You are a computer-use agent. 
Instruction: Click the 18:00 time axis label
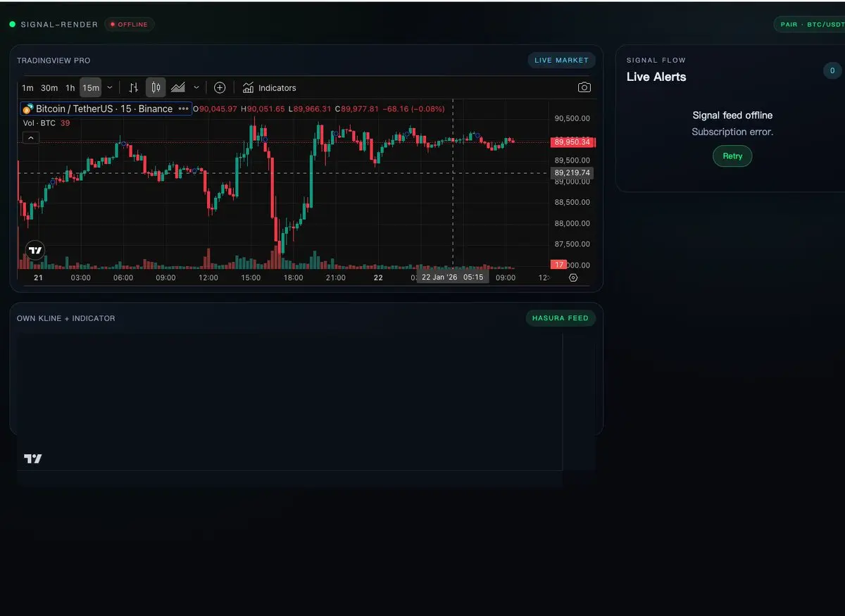tap(293, 278)
